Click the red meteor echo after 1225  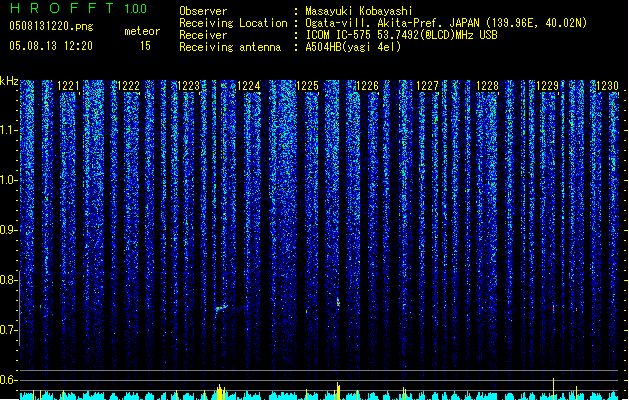click(338, 302)
